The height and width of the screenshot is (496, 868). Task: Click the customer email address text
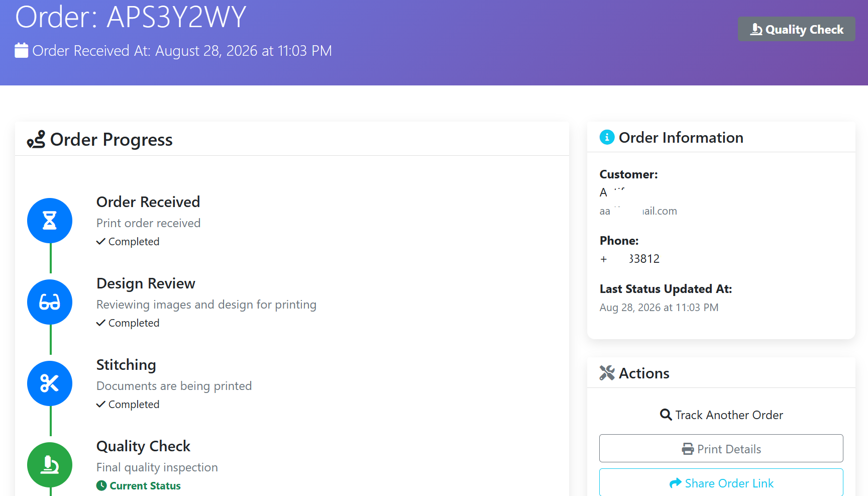coord(638,211)
